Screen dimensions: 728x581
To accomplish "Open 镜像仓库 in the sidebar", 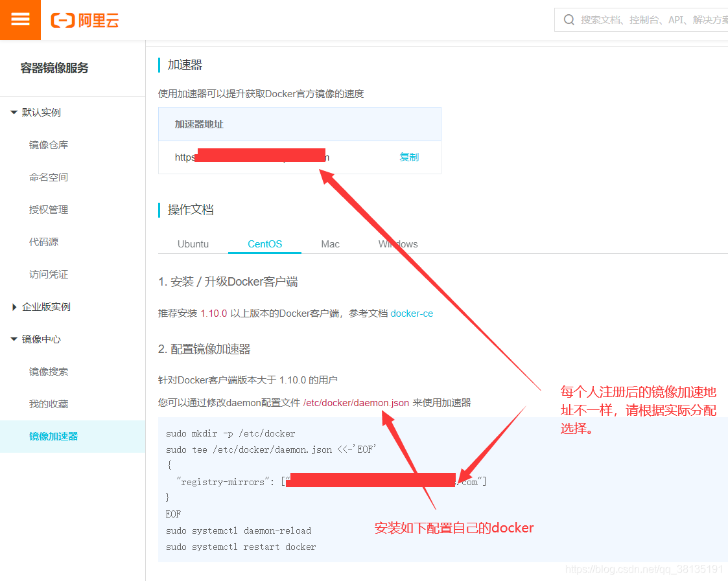I will tap(47, 144).
